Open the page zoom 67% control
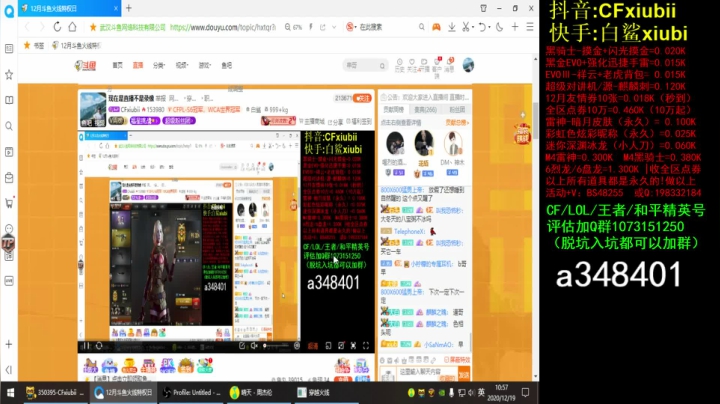Viewport: 720px width, 404px height. (x=293, y=28)
